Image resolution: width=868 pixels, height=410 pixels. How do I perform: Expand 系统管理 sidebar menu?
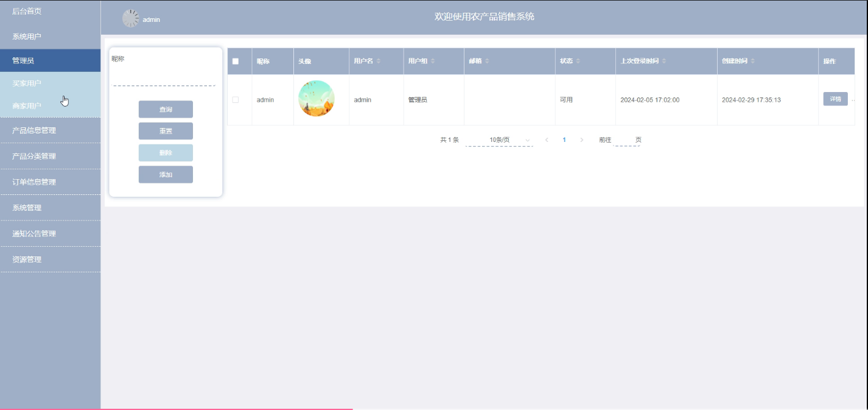50,208
